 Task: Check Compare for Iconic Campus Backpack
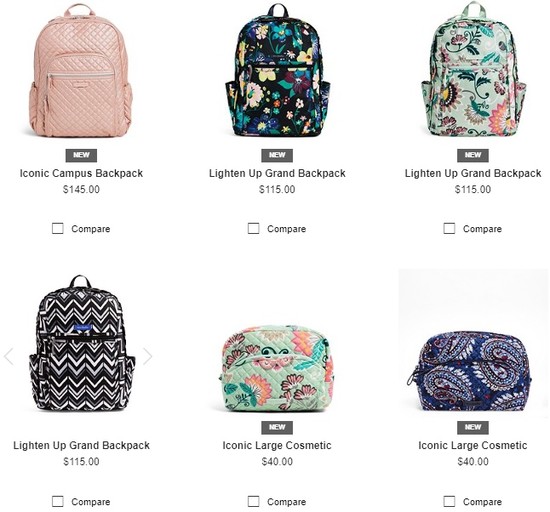click(x=58, y=229)
